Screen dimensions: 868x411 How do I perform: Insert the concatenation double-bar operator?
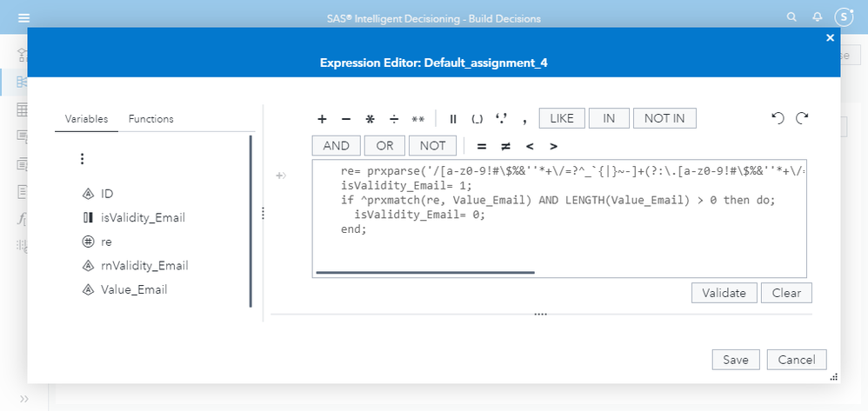(x=453, y=119)
